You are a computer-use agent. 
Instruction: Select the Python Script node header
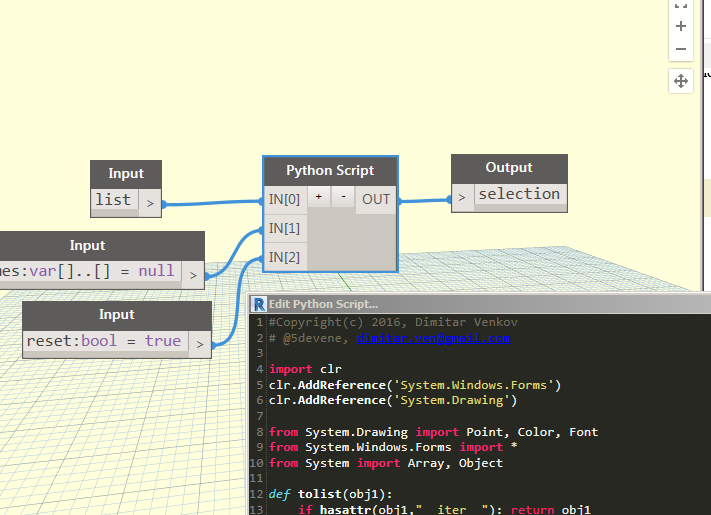click(330, 170)
